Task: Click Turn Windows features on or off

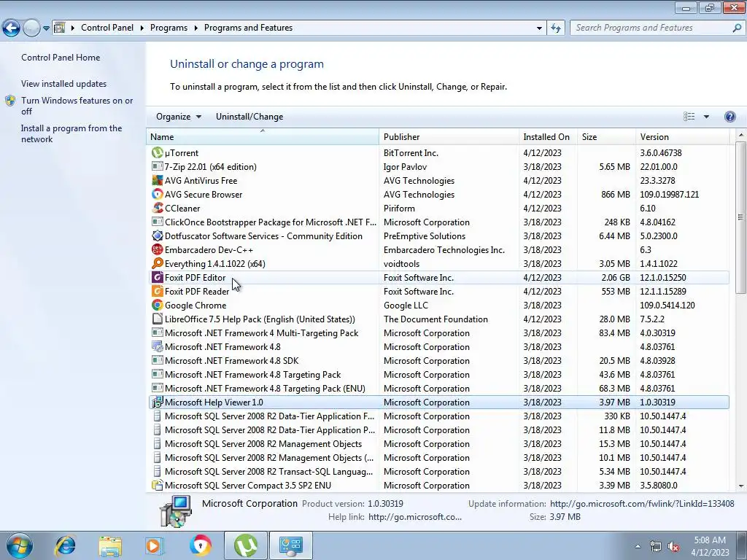Action: (77, 106)
